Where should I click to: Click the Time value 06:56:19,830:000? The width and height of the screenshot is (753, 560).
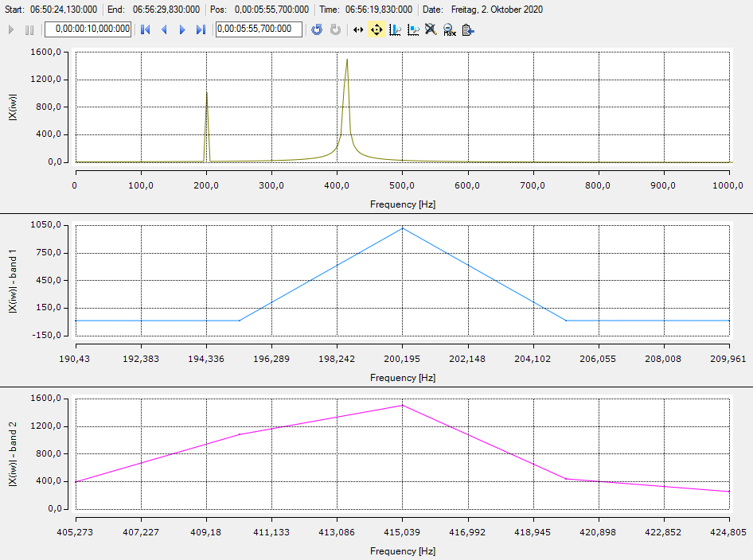pyautogui.click(x=378, y=10)
